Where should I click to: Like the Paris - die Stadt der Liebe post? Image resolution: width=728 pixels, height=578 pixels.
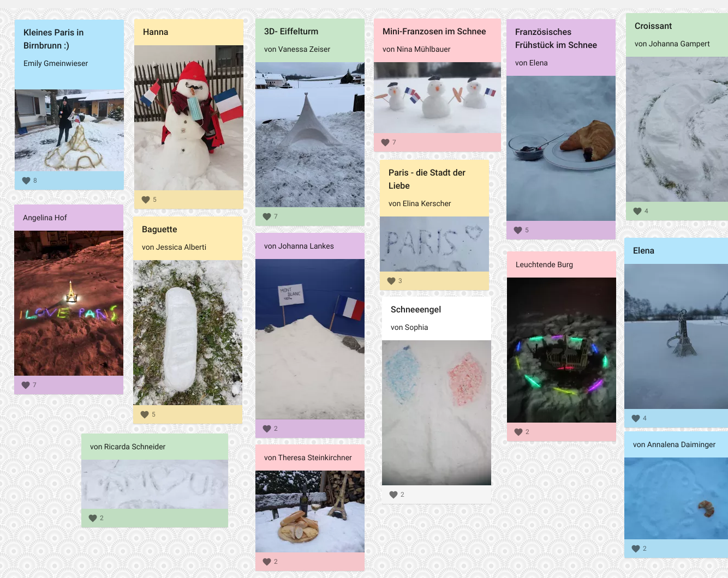tap(391, 281)
